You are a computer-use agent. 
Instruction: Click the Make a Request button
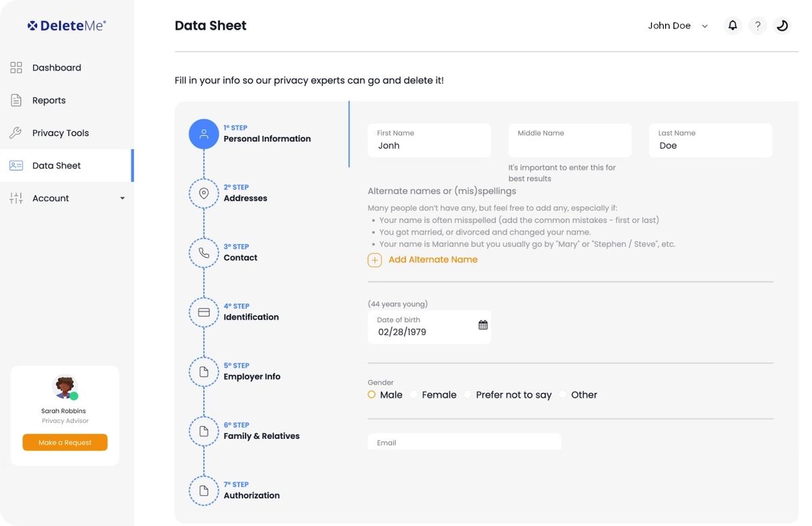pyautogui.click(x=64, y=442)
